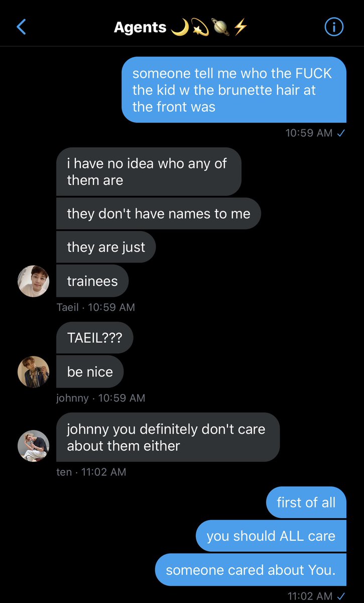Tap the 'you should ALL care' bubble

point(271,536)
